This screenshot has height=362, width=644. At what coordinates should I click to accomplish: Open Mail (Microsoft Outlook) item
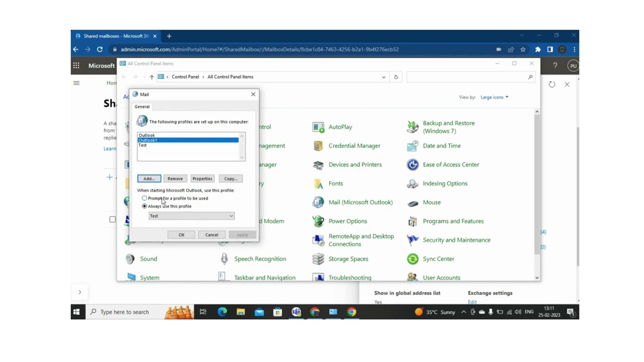(x=352, y=203)
